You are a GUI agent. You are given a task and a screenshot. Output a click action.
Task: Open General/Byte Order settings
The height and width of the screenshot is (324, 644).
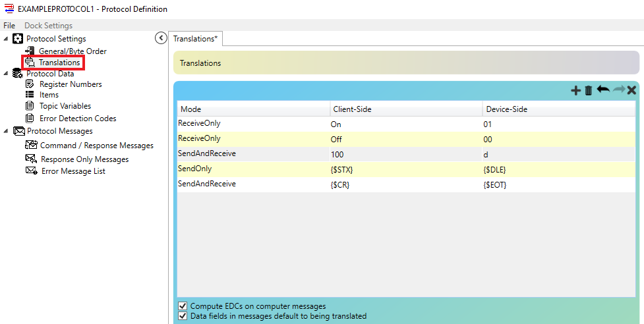[x=73, y=51]
